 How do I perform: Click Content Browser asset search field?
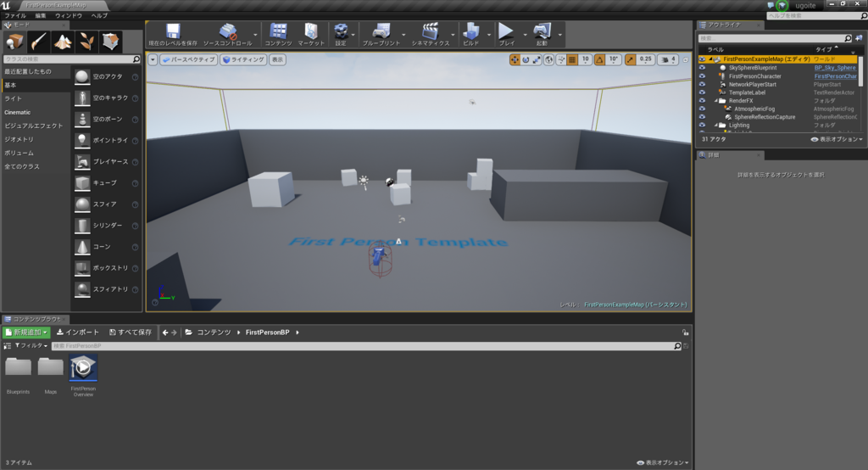[x=363, y=346]
